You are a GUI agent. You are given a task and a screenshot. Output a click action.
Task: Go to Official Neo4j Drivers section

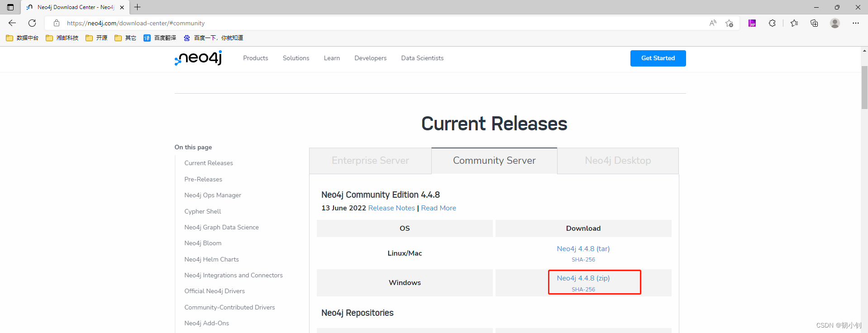[x=215, y=291]
